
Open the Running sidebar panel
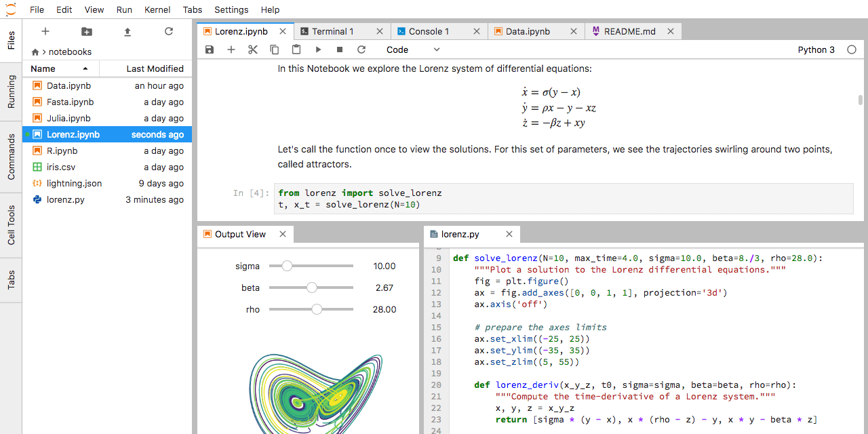point(11,92)
